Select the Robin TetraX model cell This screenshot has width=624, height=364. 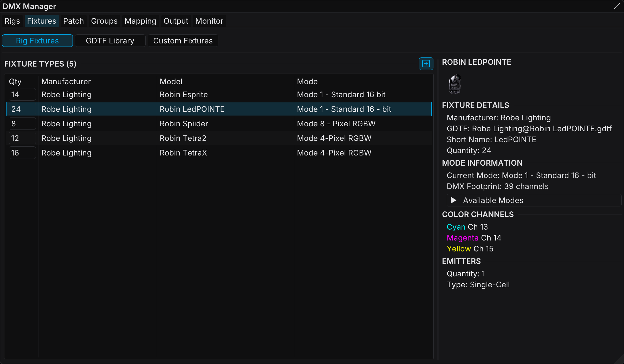pyautogui.click(x=183, y=153)
